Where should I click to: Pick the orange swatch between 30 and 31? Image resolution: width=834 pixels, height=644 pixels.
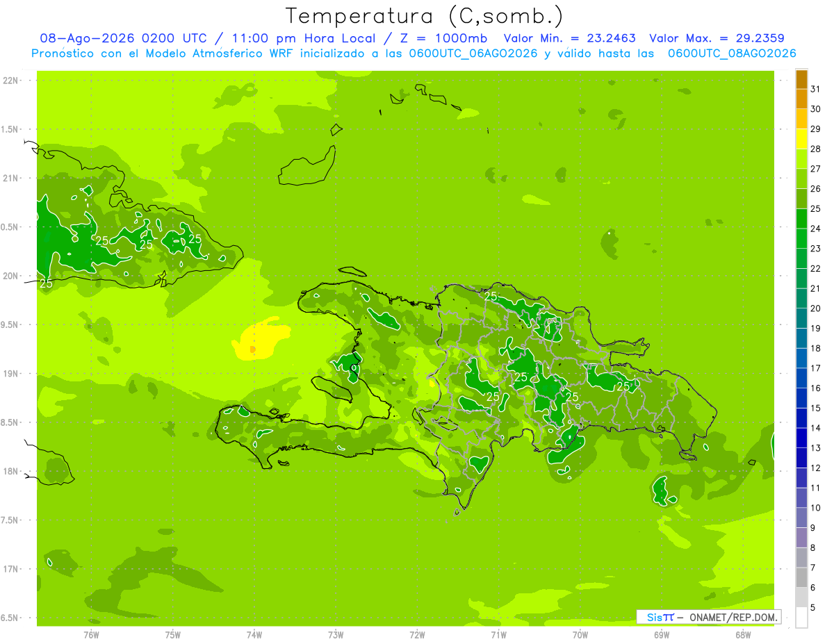coord(801,99)
